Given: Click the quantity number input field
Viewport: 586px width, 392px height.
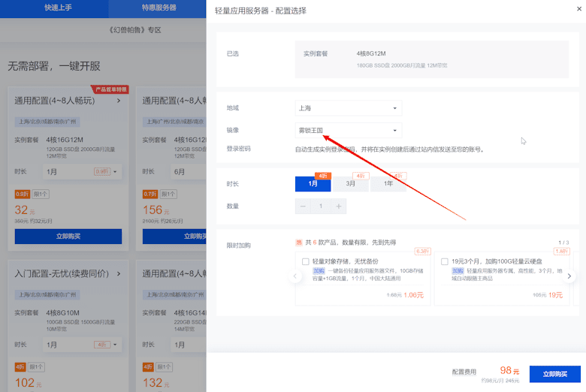Looking at the screenshot, I should pyautogui.click(x=321, y=206).
